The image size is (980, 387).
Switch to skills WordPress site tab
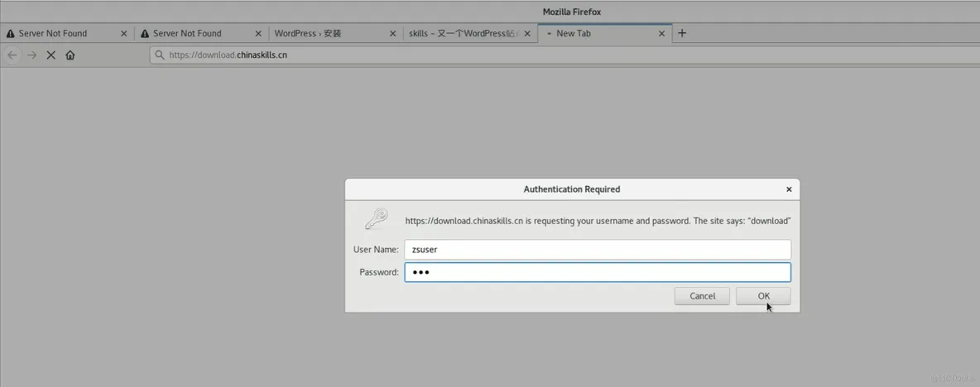click(x=469, y=33)
